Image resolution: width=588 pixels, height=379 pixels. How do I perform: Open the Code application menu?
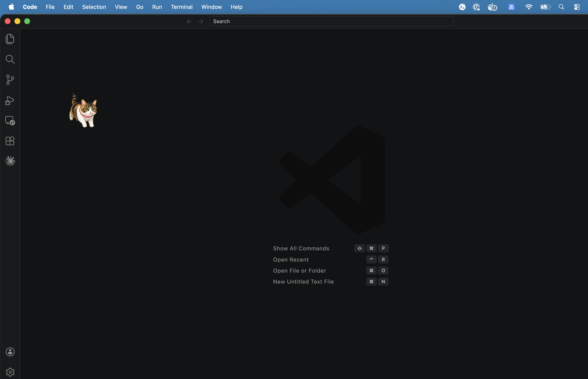pos(30,7)
